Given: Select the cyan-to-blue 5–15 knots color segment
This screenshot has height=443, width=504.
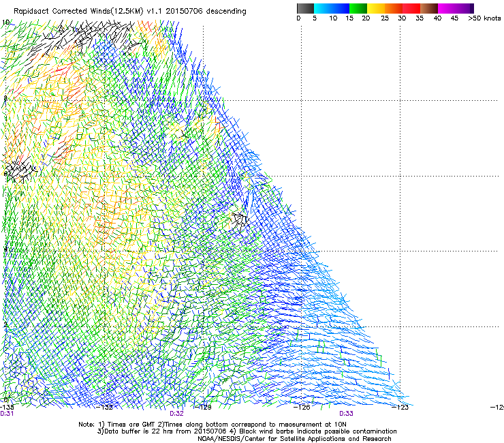Looking at the screenshot, I should pyautogui.click(x=332, y=8).
